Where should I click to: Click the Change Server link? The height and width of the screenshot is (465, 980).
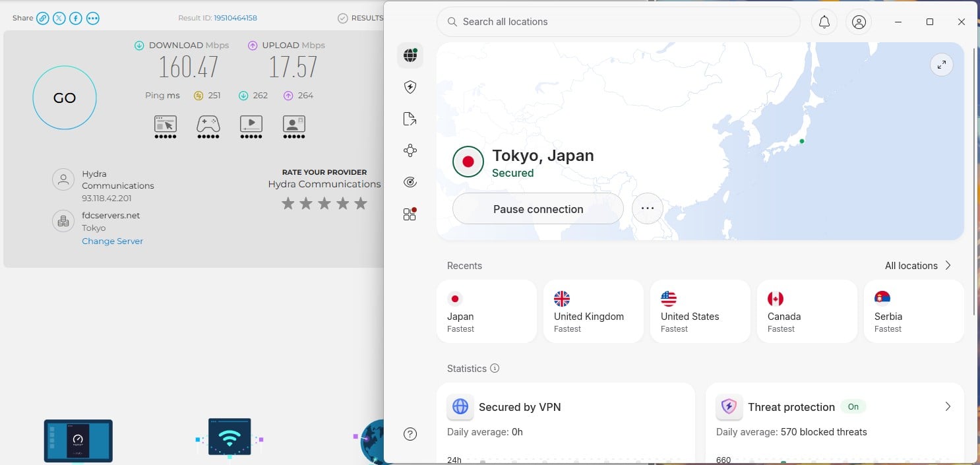point(112,241)
